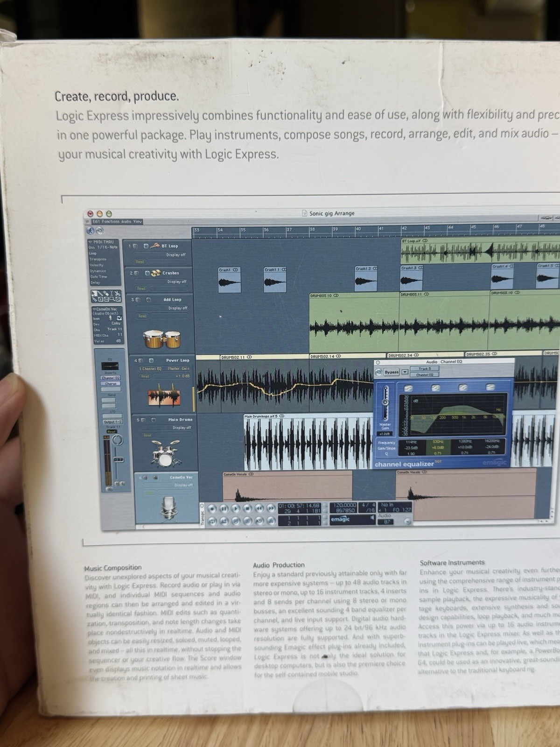Toggle mute on track 1 BT Loop
The height and width of the screenshot is (747, 560).
pyautogui.click(x=135, y=246)
